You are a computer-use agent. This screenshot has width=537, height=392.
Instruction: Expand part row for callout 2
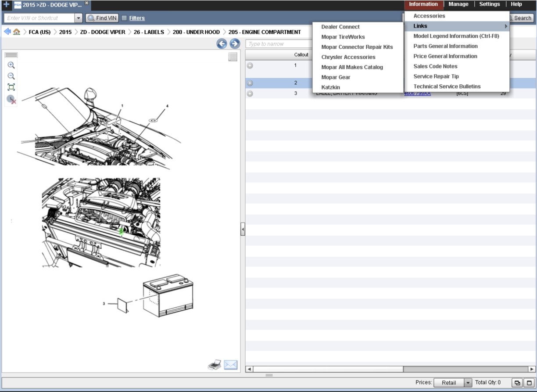click(x=250, y=83)
